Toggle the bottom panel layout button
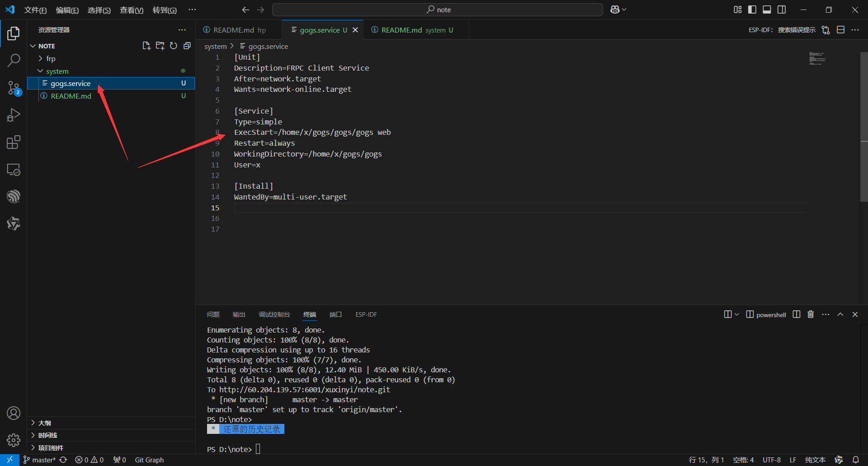Viewport: 868px width, 466px height. click(767, 10)
